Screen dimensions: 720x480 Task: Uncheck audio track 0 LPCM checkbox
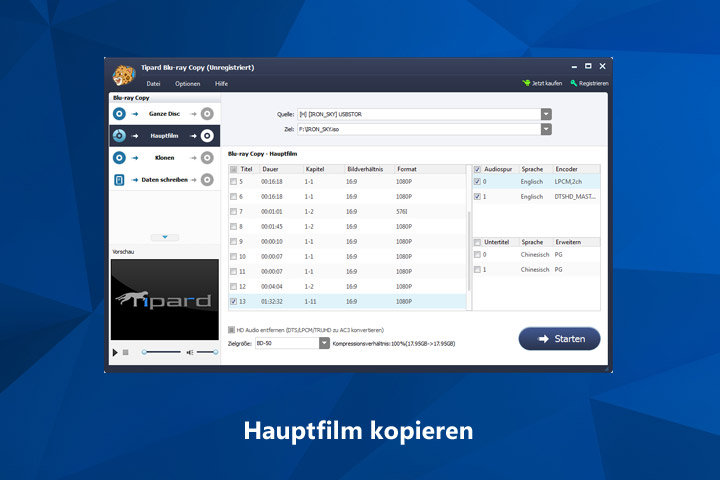pyautogui.click(x=477, y=181)
